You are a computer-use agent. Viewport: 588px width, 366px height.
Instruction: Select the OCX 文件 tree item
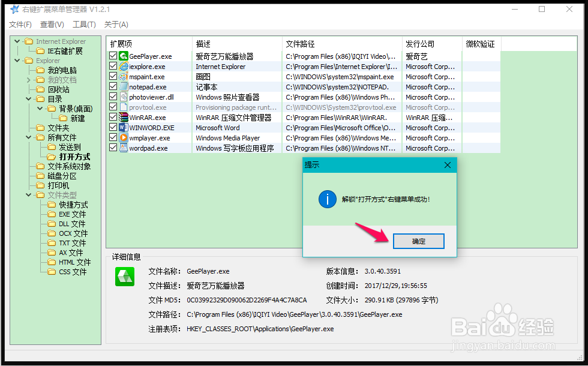[x=73, y=233]
